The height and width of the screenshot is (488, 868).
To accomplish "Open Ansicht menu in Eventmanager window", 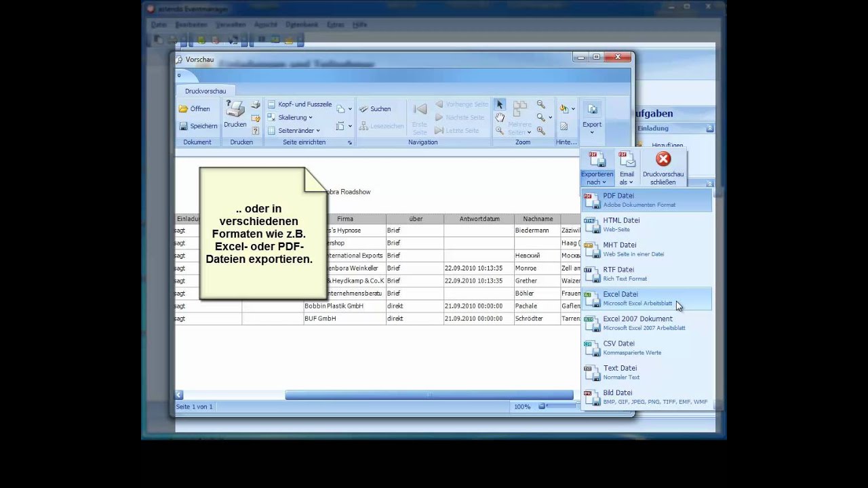I will [x=265, y=24].
